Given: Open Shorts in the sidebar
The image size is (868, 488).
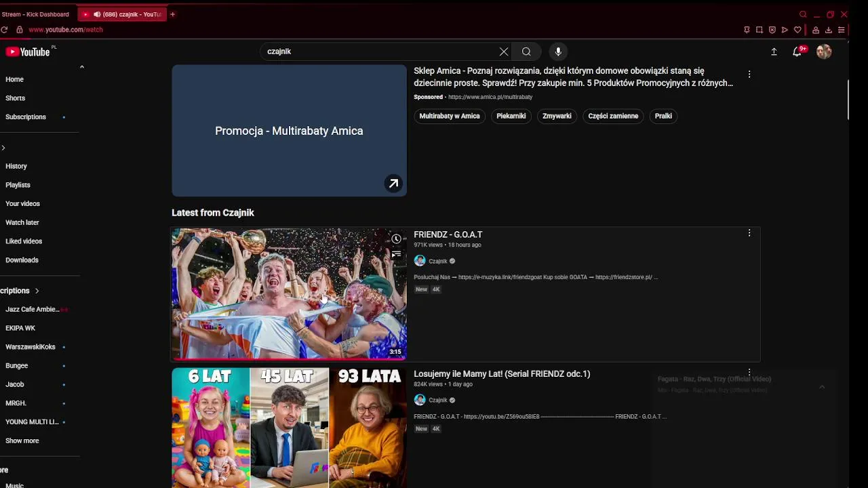Looking at the screenshot, I should (x=16, y=98).
